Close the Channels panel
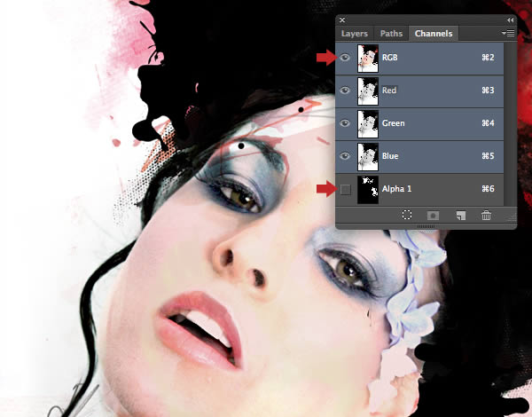The image size is (532, 417). tap(342, 20)
